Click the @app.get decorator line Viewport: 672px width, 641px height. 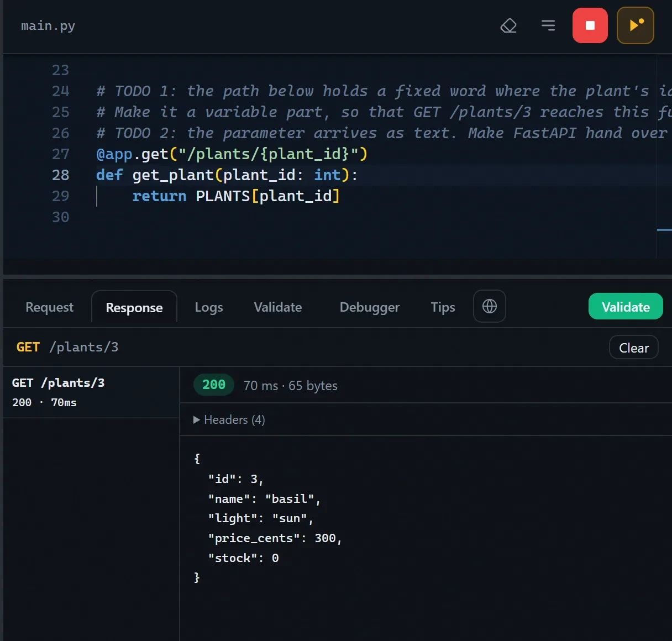(232, 154)
